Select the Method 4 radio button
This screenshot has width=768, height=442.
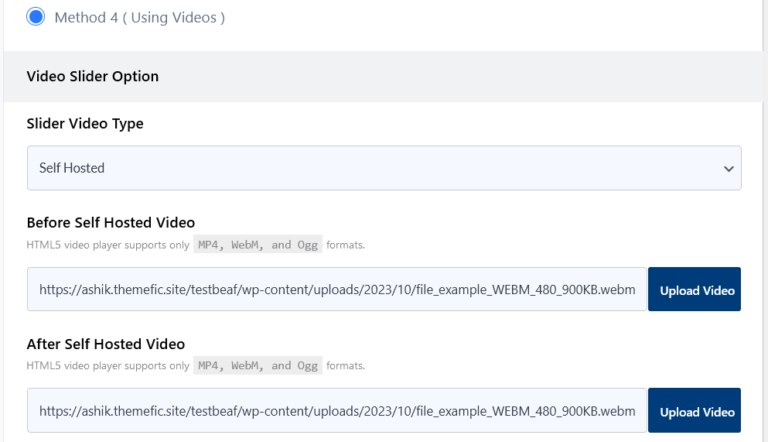(36, 17)
